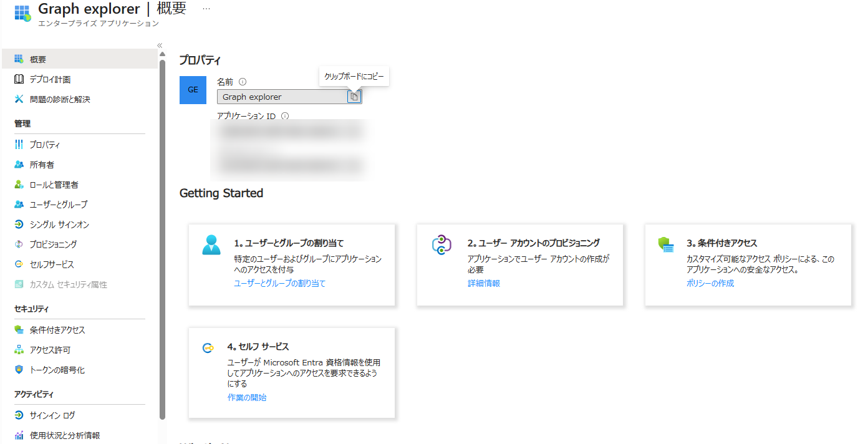Click the info icon beside アプリケーション ID
Viewport: 868px width, 444px height.
pyautogui.click(x=285, y=116)
